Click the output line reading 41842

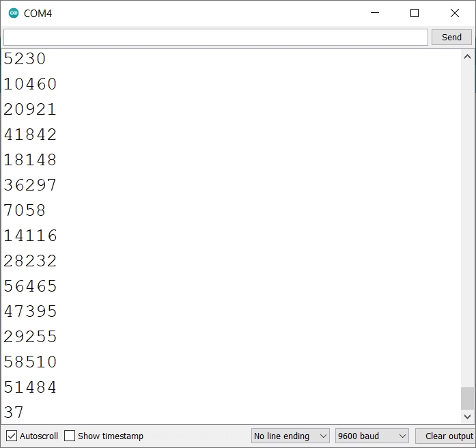point(31,135)
